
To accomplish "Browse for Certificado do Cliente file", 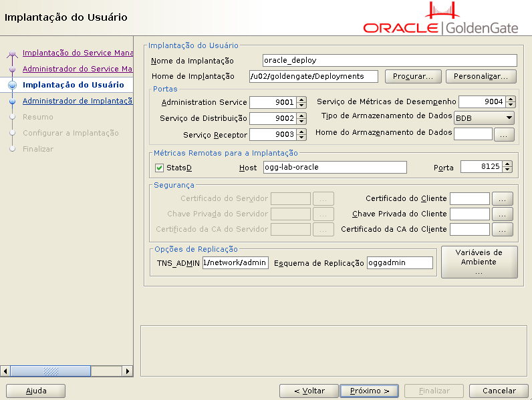I will [502, 199].
